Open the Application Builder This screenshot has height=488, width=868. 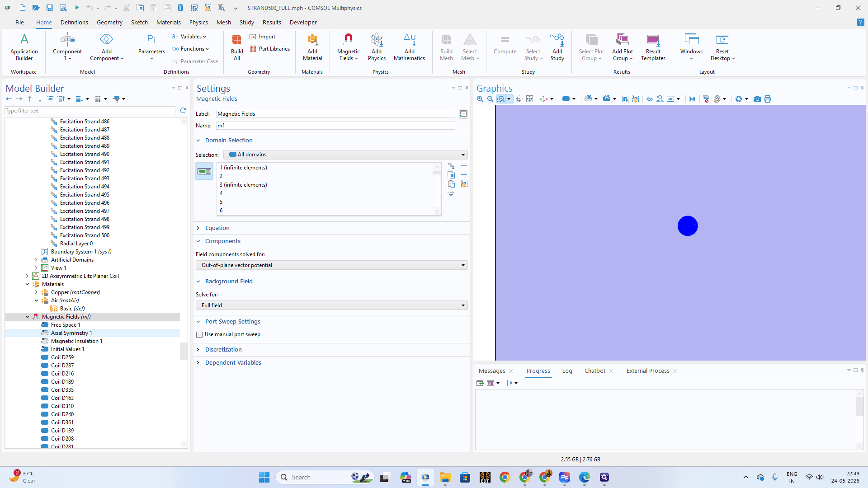(x=24, y=47)
